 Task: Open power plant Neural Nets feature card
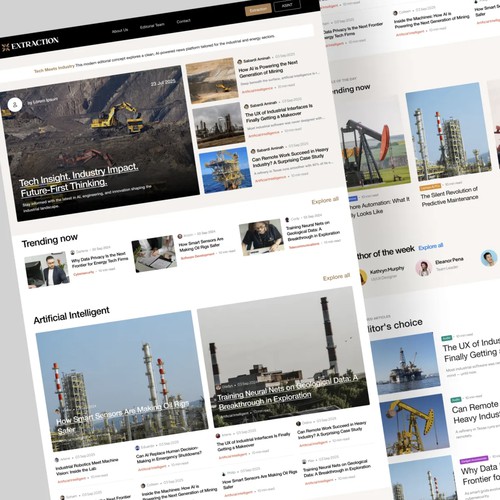point(283,357)
